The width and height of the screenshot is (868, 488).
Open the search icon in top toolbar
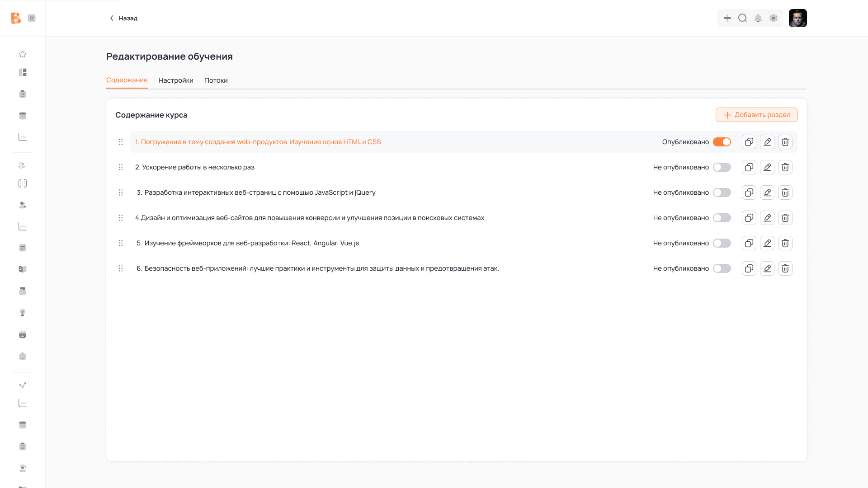(x=743, y=18)
